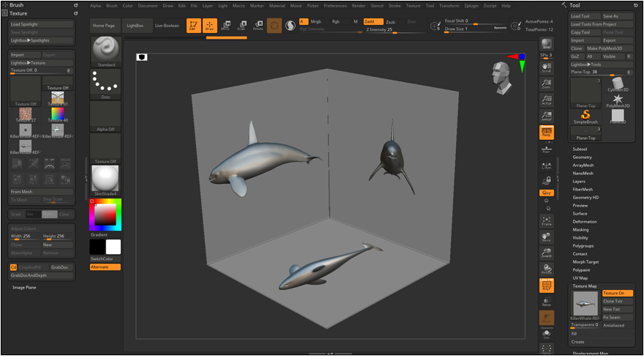The image size is (644, 356).
Task: Toggle Persp perspective view button
Action: coord(546,132)
